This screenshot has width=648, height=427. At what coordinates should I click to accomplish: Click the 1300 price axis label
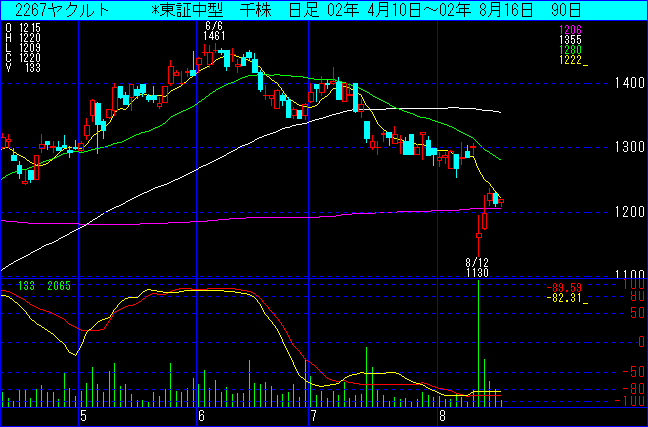coord(628,147)
